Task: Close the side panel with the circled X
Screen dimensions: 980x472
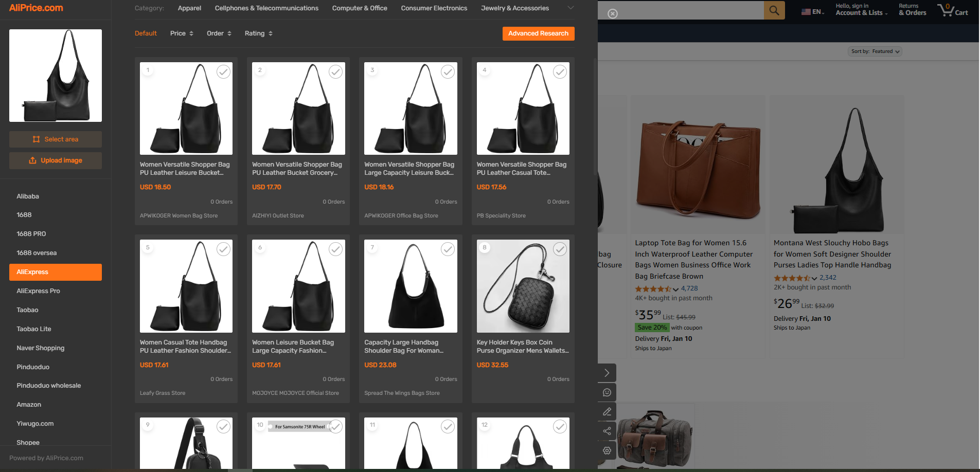Action: (x=613, y=14)
